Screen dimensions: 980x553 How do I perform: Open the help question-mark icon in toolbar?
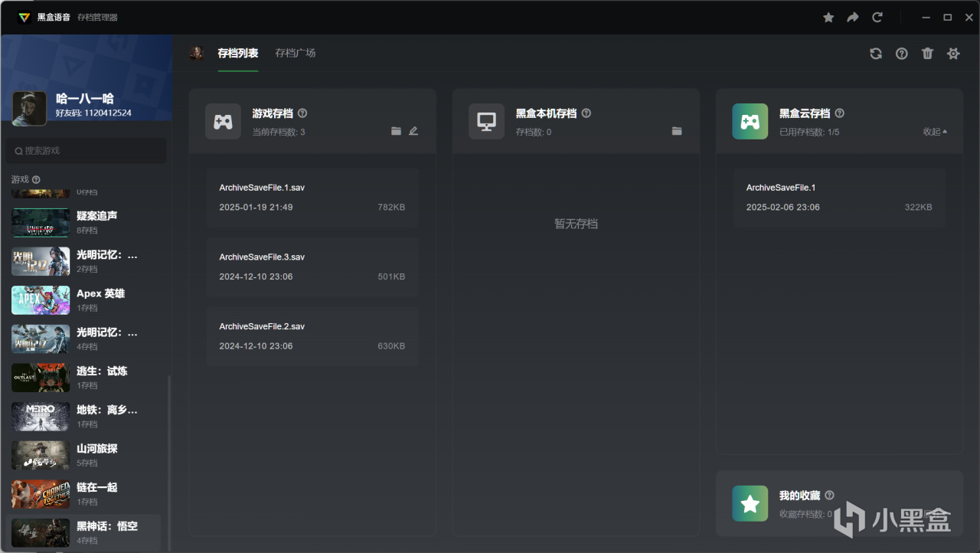point(902,54)
